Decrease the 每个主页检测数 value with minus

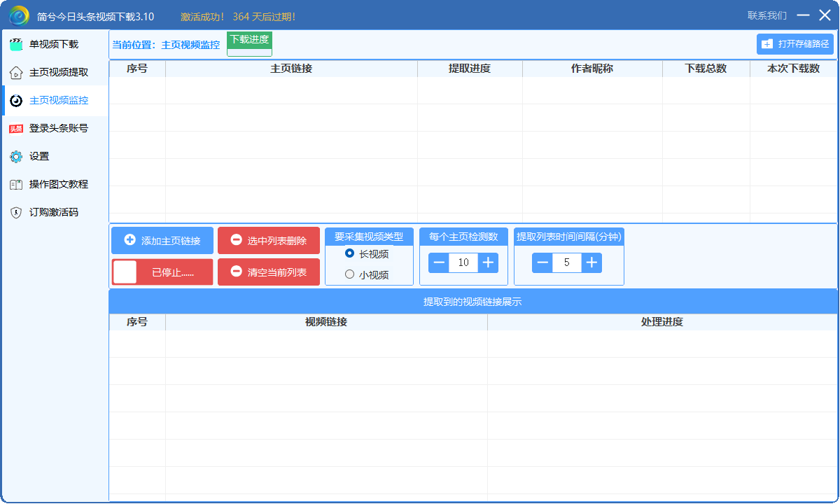[x=439, y=263]
